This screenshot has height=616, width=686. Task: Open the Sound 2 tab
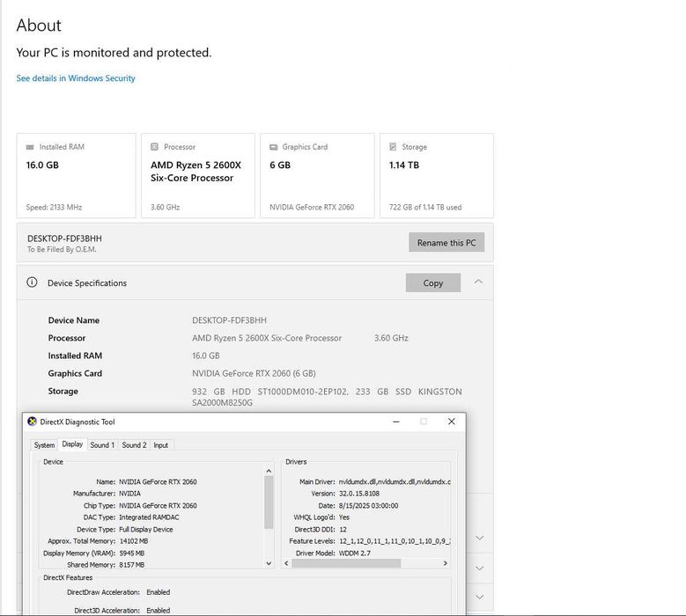[x=134, y=445]
